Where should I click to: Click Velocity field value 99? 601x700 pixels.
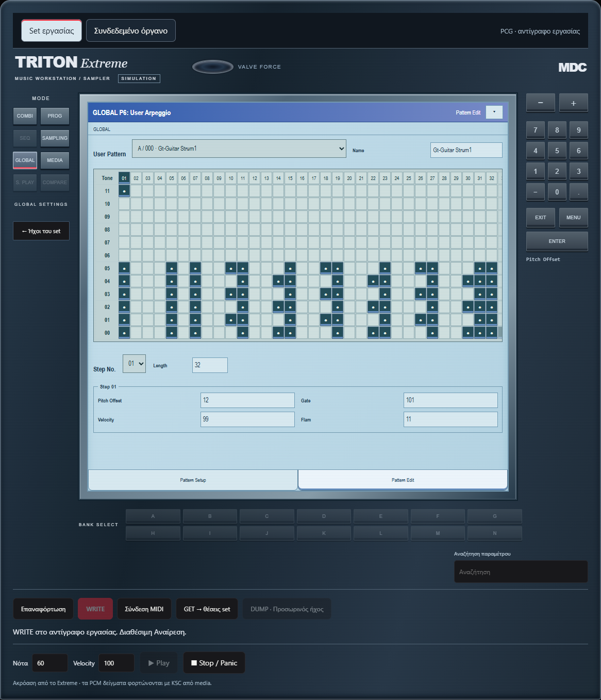coord(247,419)
